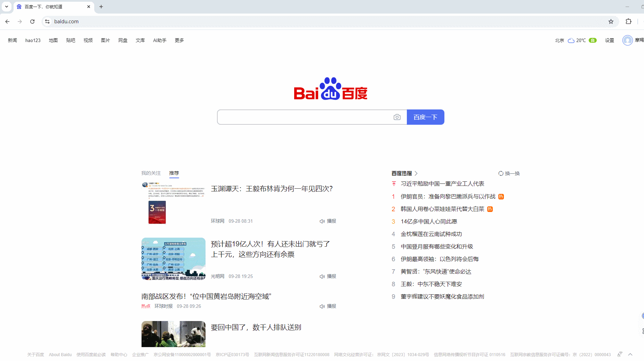The width and height of the screenshot is (644, 361).
Task: Open the 图片 navigation link
Action: click(x=105, y=40)
